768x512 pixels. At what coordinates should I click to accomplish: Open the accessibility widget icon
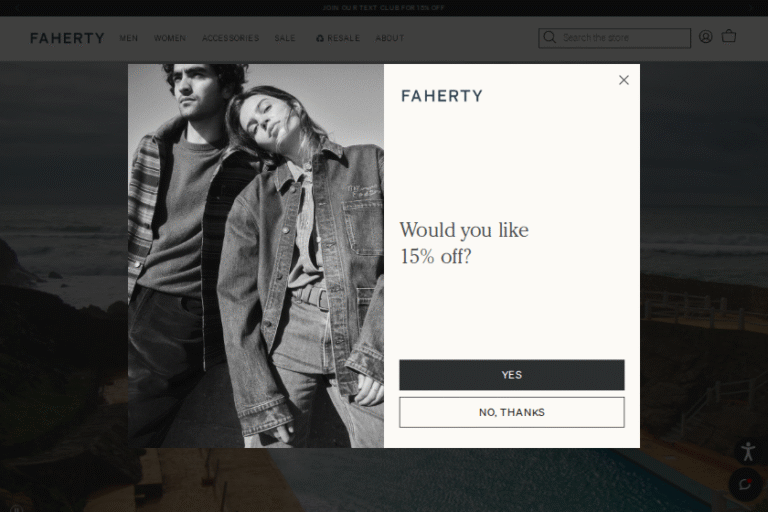pos(747,452)
